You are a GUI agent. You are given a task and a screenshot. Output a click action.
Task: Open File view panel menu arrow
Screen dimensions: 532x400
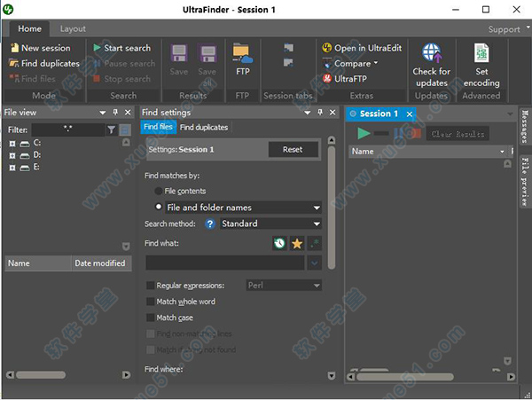(x=103, y=113)
